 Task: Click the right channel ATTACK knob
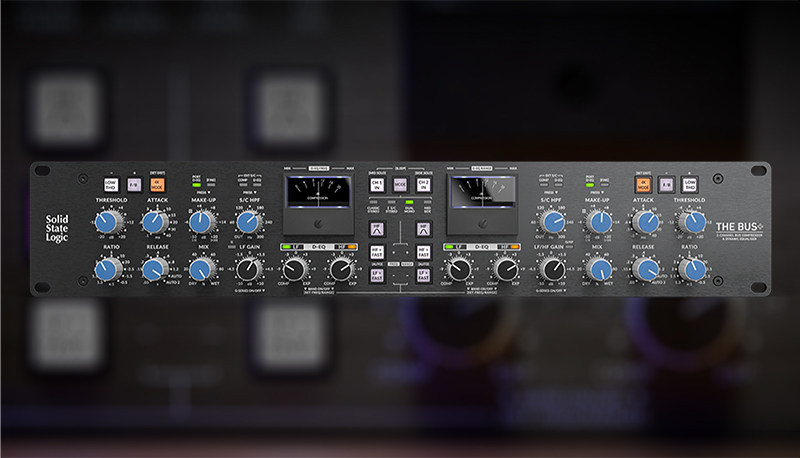646,222
